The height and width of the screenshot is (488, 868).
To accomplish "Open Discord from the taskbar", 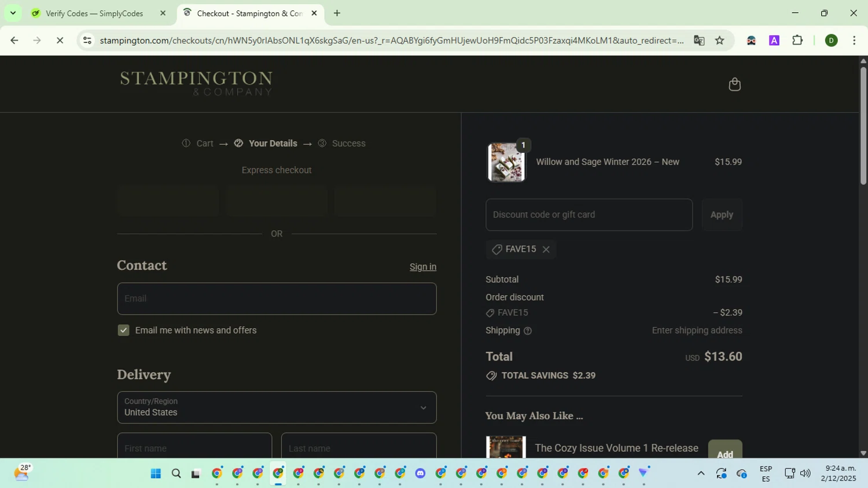I will (x=420, y=474).
